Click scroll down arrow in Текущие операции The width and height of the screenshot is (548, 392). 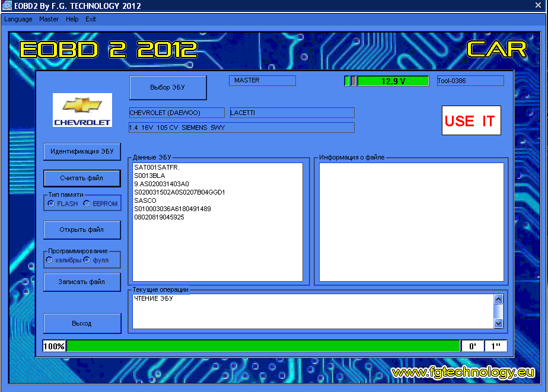point(498,323)
